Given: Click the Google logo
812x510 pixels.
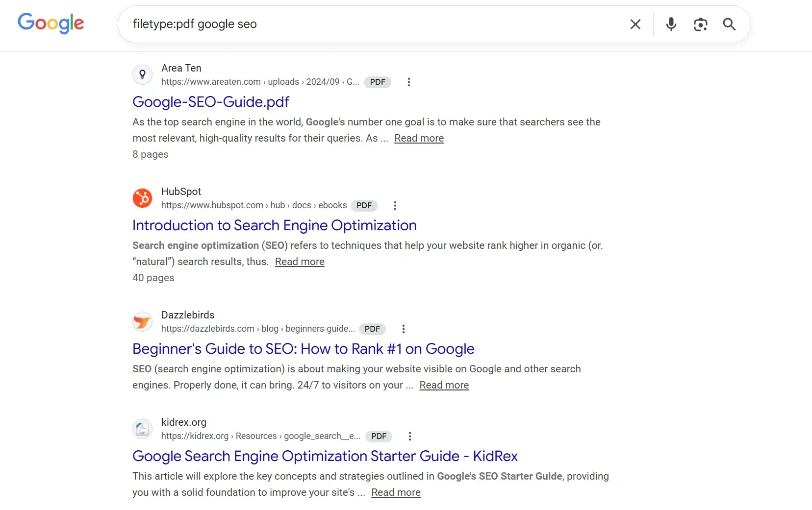Looking at the screenshot, I should (x=51, y=23).
